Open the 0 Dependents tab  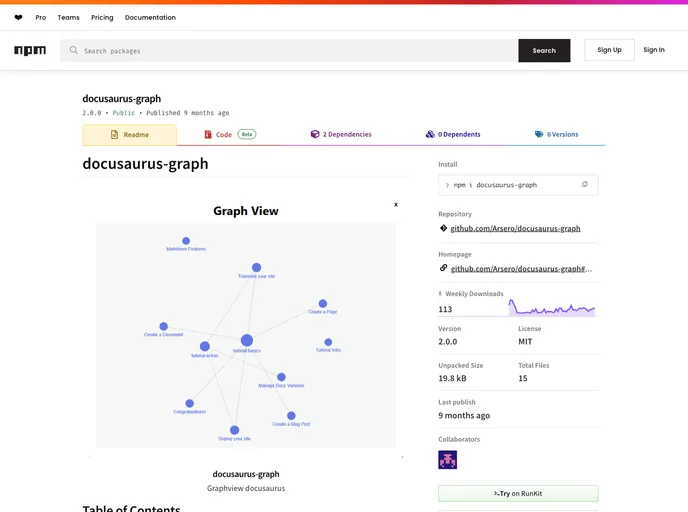pos(453,134)
